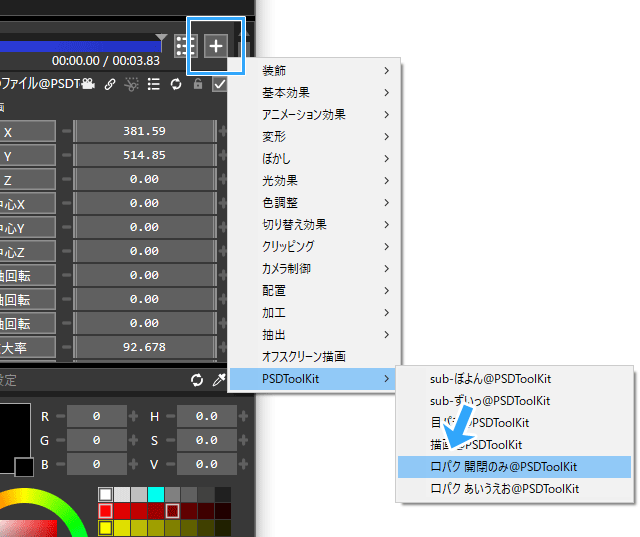Click the camera icon in PSD file header
The image size is (640, 537).
point(88,85)
